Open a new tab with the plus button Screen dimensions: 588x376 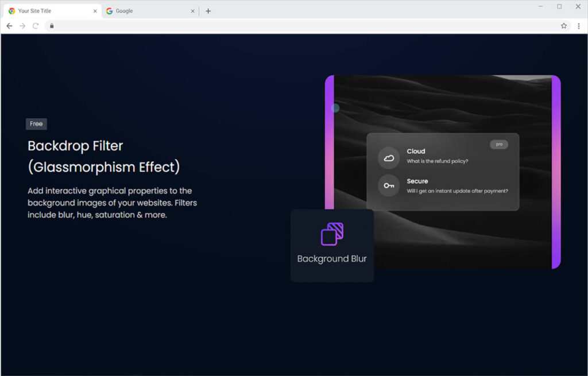(x=208, y=11)
